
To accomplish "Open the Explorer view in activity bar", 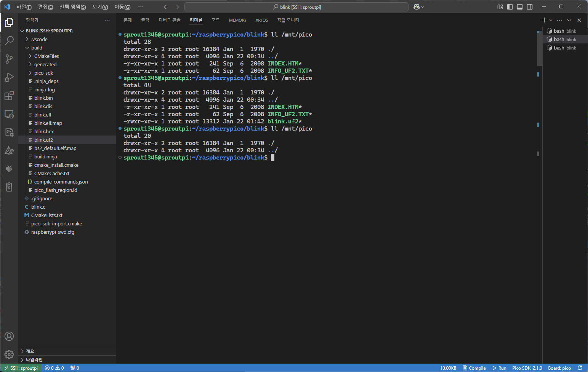I will pyautogui.click(x=9, y=22).
